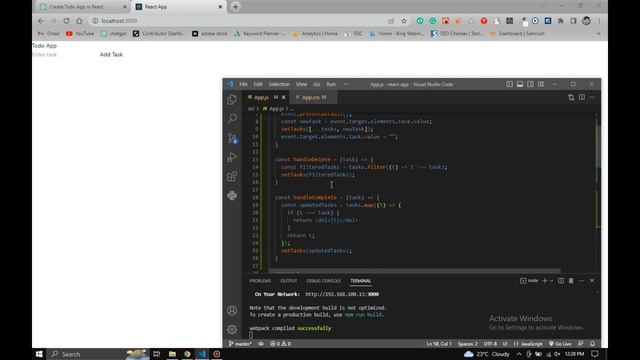The height and width of the screenshot is (360, 640).
Task: Open the Search view in VS Code
Action: point(232,118)
